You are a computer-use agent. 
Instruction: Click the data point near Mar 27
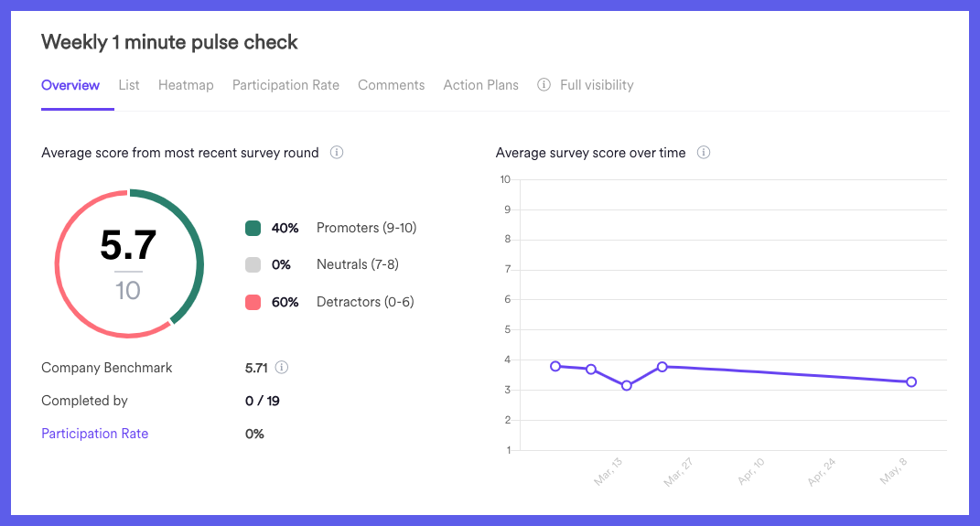pos(662,367)
